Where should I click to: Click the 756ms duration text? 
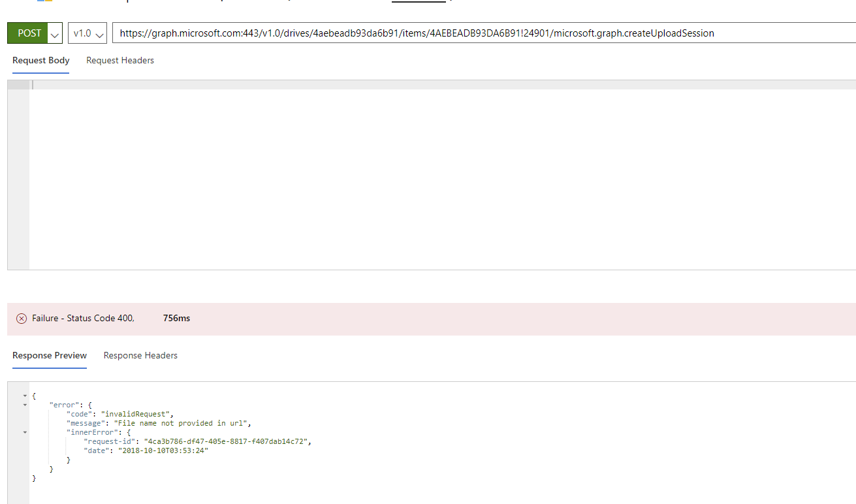click(x=176, y=318)
